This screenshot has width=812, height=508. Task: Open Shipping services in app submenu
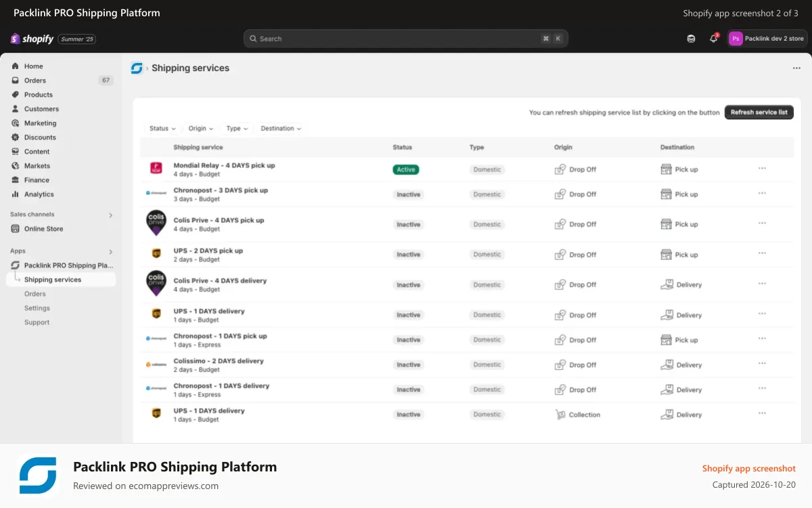[x=61, y=280]
